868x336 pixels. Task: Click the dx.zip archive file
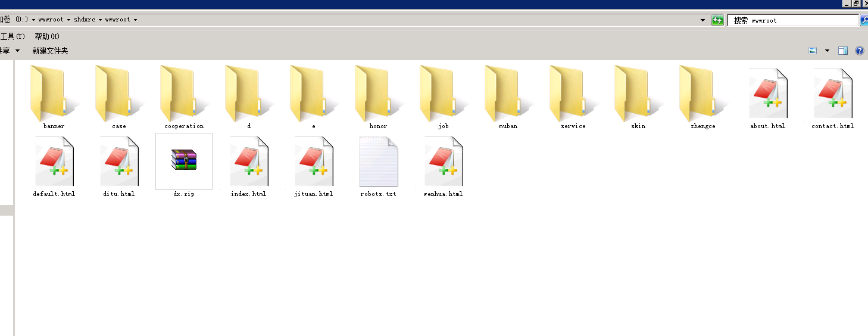click(x=183, y=161)
